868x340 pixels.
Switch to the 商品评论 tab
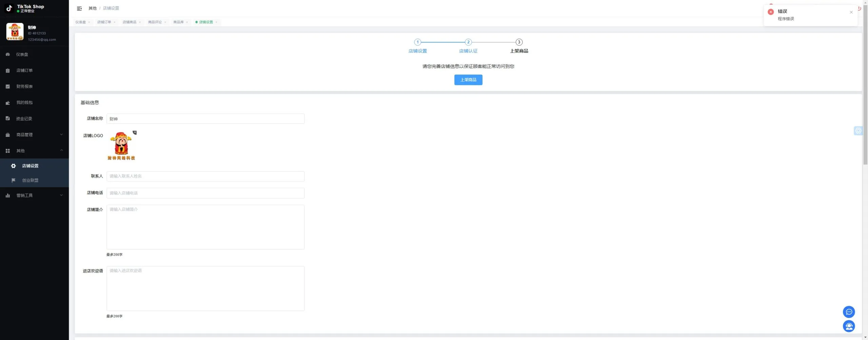tap(155, 22)
